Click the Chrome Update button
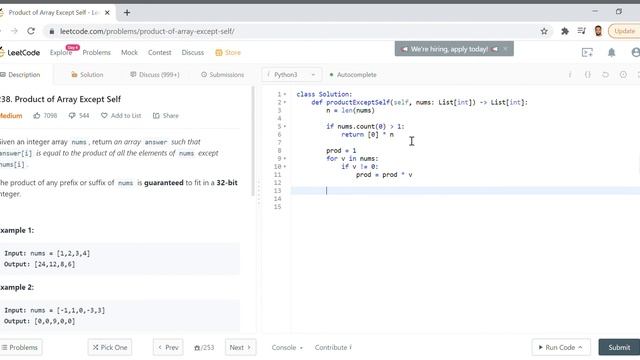 (624, 31)
